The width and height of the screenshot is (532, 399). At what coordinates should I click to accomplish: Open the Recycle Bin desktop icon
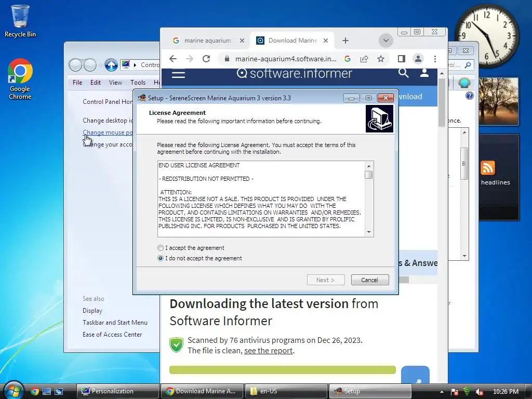coord(20,21)
